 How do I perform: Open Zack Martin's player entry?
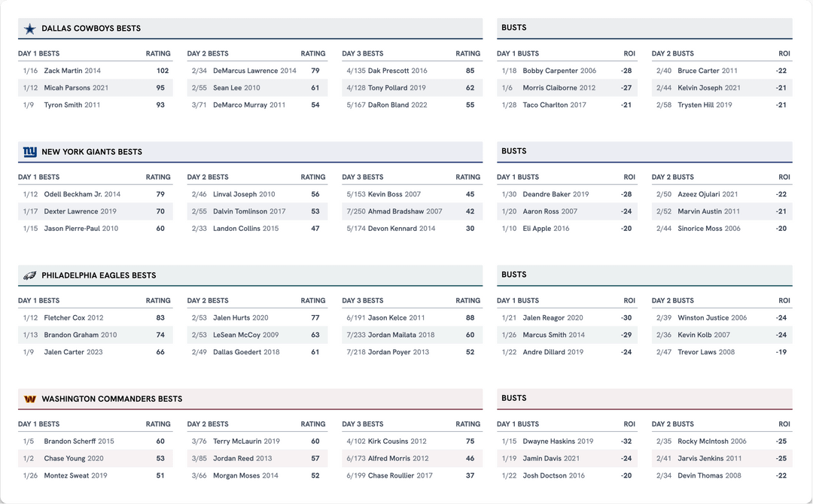coord(72,71)
